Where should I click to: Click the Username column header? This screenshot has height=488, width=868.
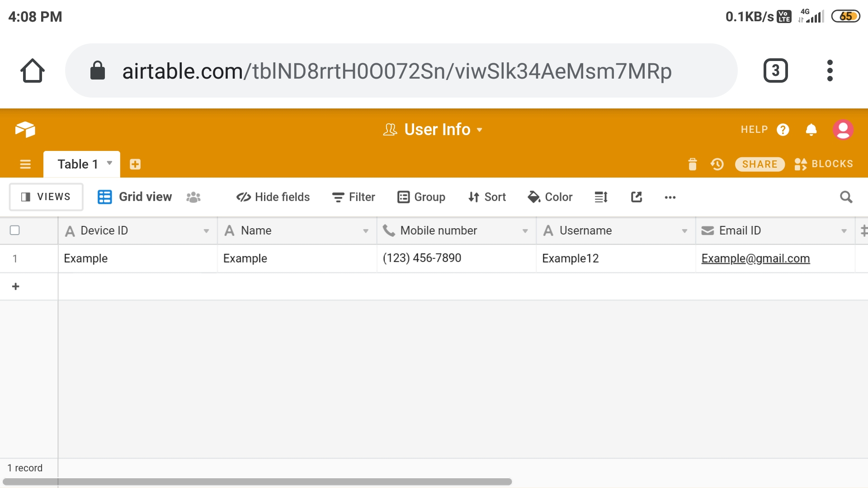616,231
